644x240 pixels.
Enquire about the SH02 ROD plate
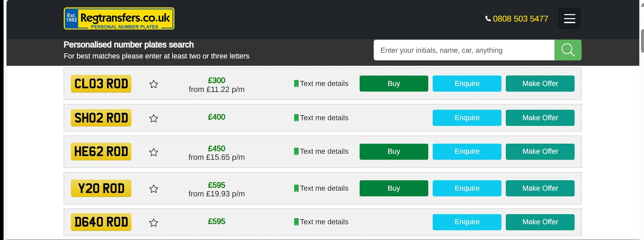click(x=467, y=118)
